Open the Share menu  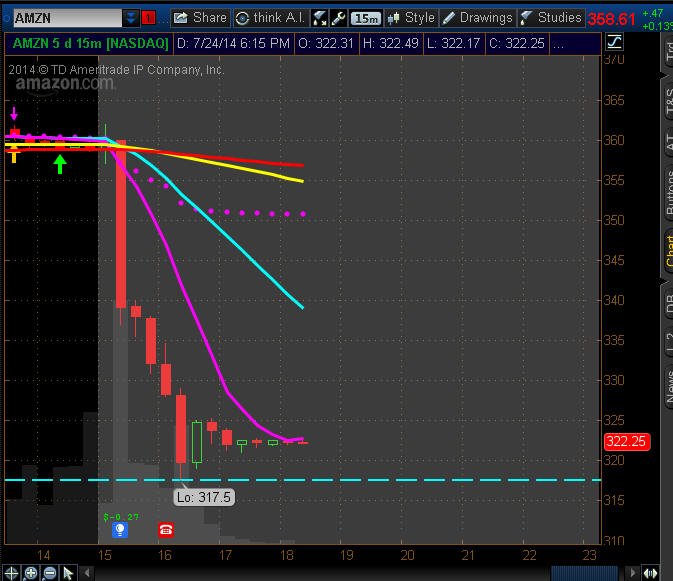click(200, 18)
